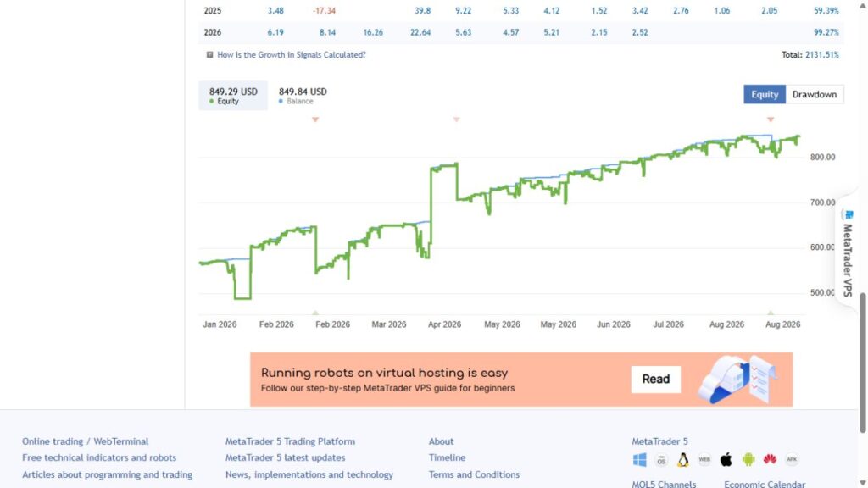Open the Windows download icon for MetaTrader 5
This screenshot has width=868, height=488.
639,459
